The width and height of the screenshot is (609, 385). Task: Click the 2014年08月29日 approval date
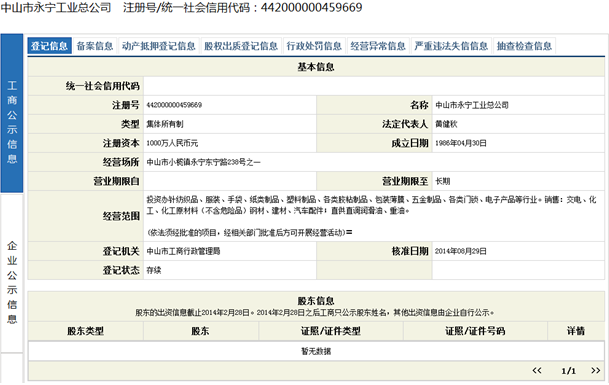(461, 251)
